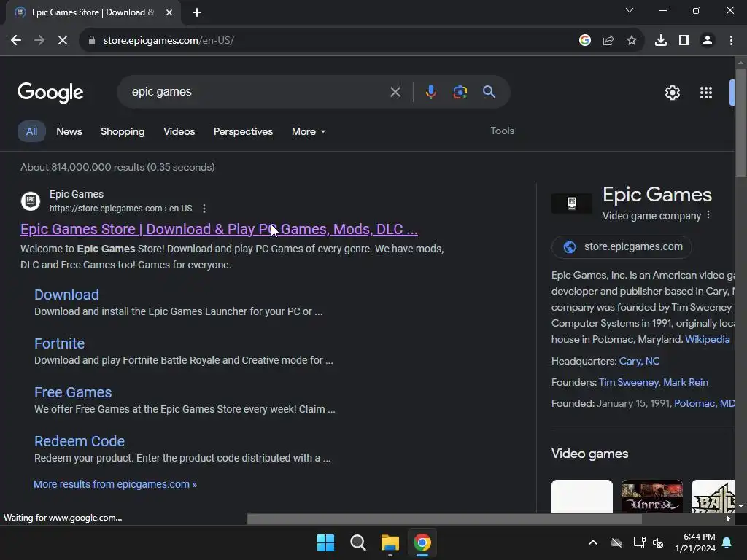This screenshot has width=747, height=560.
Task: Open File Explorer from taskbar
Action: click(x=390, y=542)
